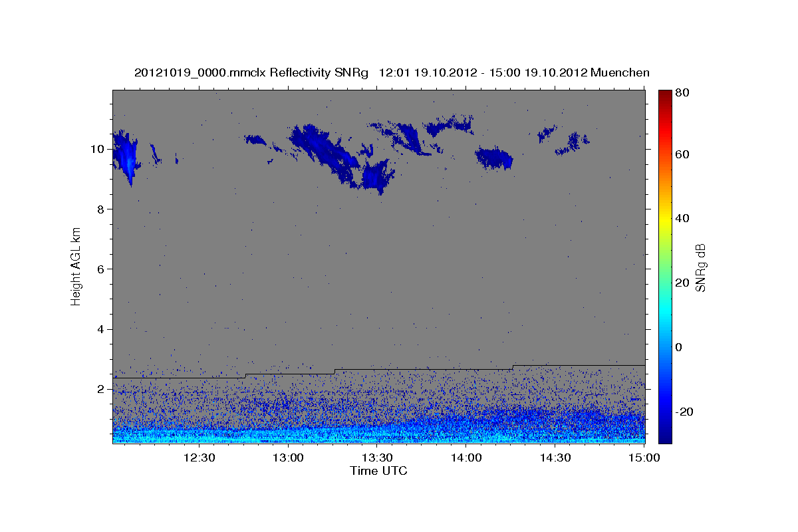Click the 14:00 time tick label
This screenshot has height=532, width=798.
pos(466,458)
